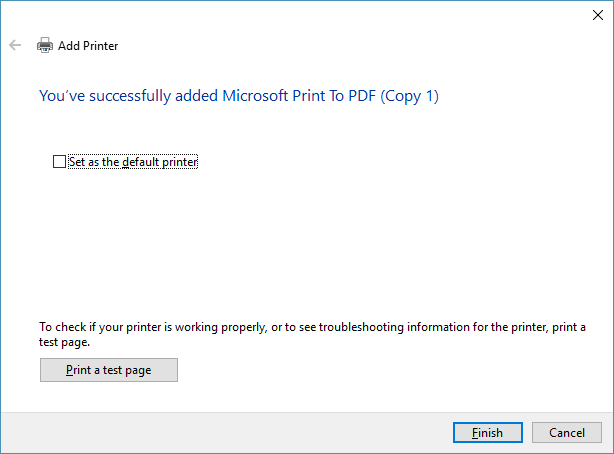
Task: Tick the default printer checkbox box
Action: tap(59, 161)
